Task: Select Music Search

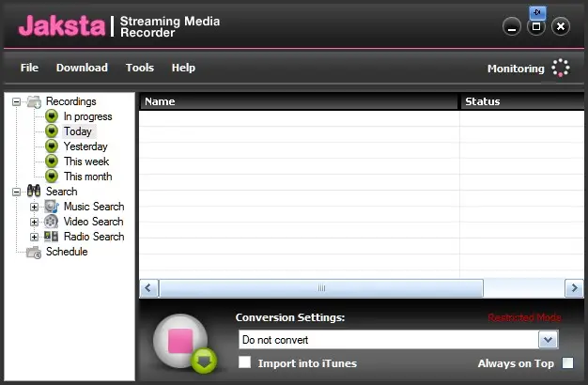Action: pyautogui.click(x=94, y=207)
